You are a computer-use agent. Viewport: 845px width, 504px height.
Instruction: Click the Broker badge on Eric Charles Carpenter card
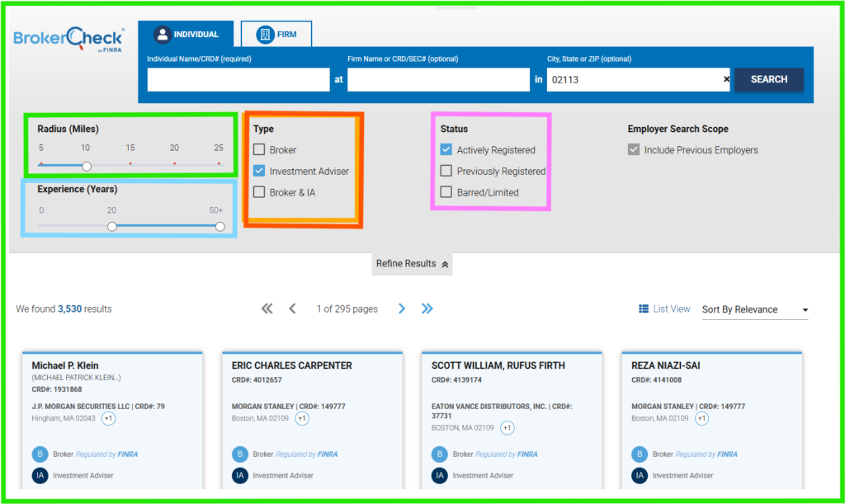(240, 454)
